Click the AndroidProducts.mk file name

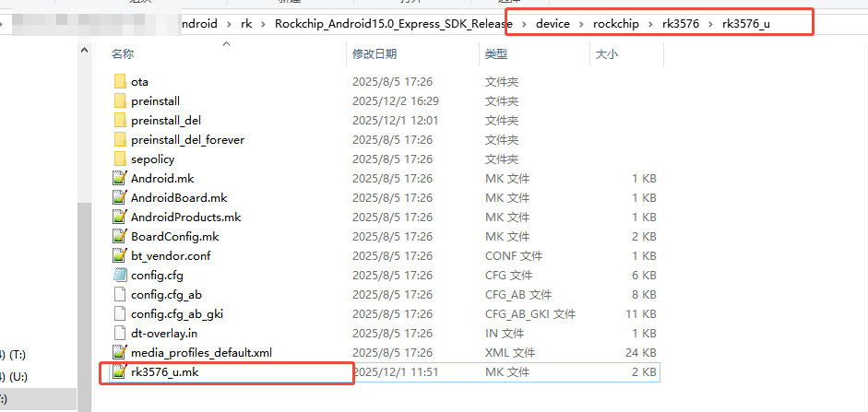[186, 218]
